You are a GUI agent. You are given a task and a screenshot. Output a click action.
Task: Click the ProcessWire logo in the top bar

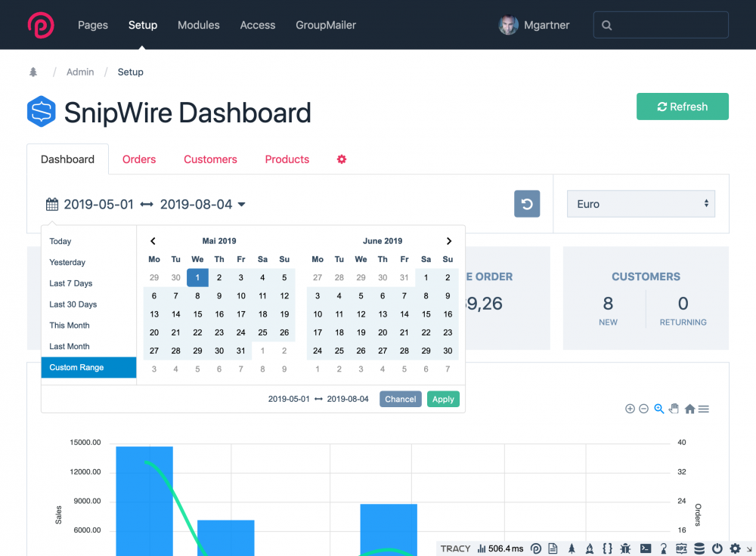click(x=41, y=24)
